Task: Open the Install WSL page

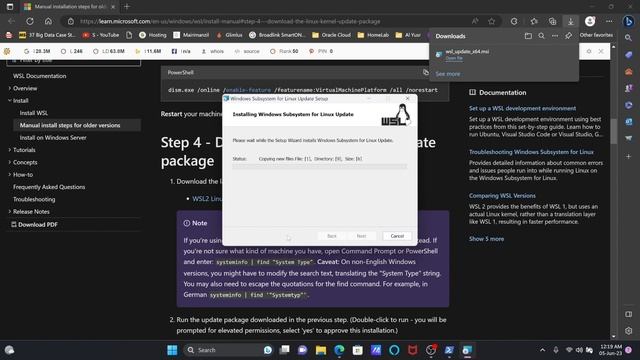Action: pyautogui.click(x=34, y=113)
